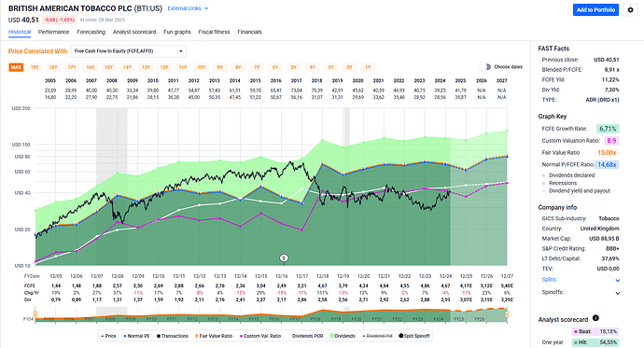
Task: Expand the Splits section chevron
Action: point(617,280)
